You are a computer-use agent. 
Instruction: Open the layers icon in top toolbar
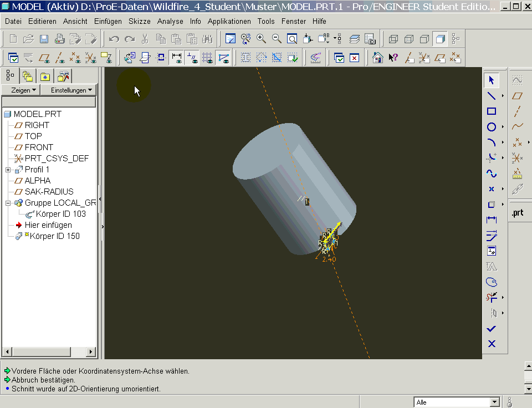coord(355,39)
